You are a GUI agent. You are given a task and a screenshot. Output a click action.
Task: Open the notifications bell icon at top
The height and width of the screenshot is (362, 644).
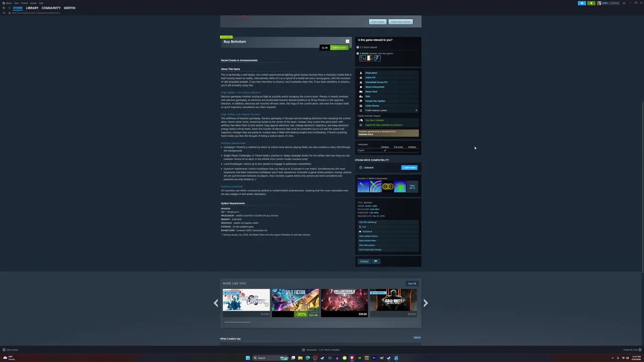tap(591, 3)
